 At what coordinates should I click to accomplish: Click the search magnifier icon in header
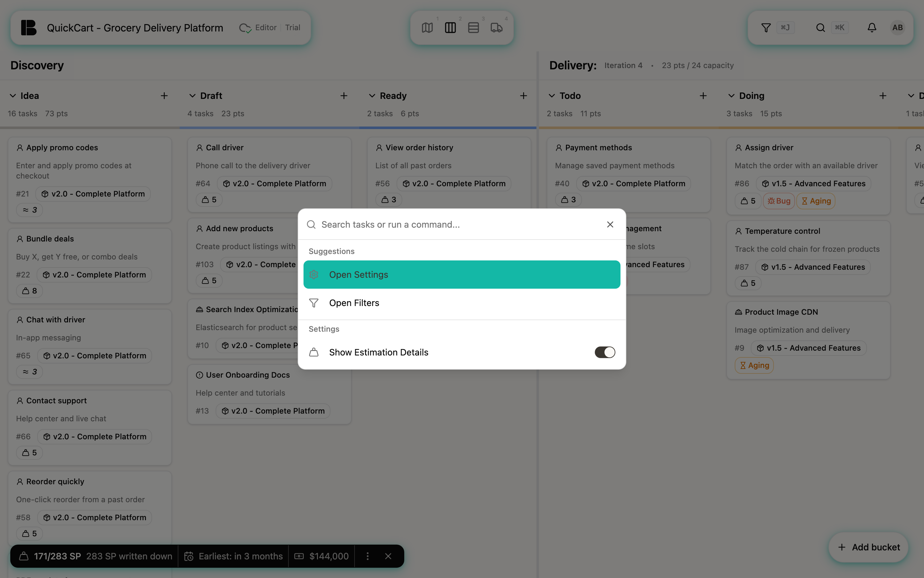[x=820, y=28]
